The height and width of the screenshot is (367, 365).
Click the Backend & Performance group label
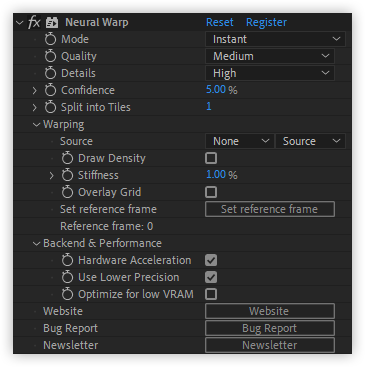point(102,243)
